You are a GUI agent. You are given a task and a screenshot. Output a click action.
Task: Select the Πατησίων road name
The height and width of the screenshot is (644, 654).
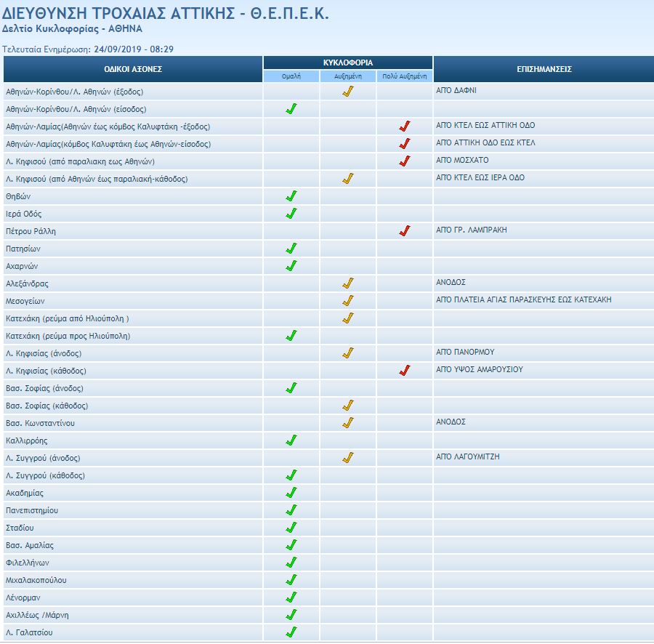point(22,249)
